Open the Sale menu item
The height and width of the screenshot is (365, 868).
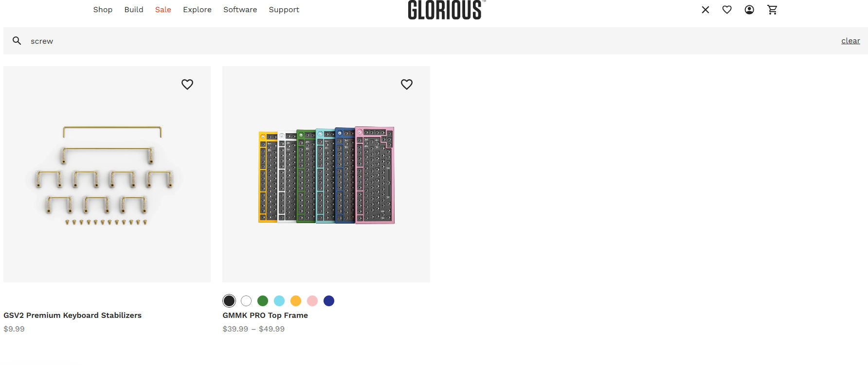pyautogui.click(x=163, y=10)
